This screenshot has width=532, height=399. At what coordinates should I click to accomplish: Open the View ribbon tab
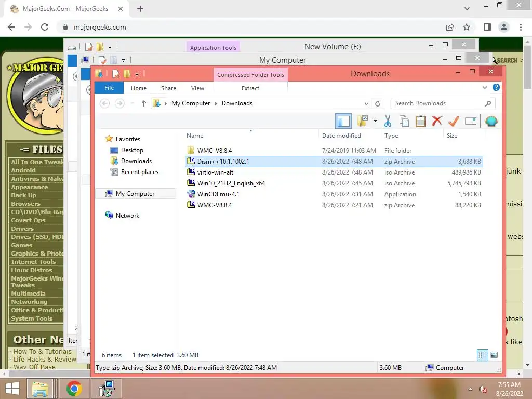197,88
